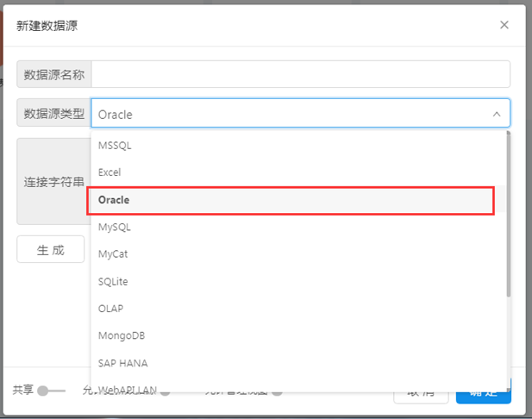This screenshot has height=419, width=532.
Task: Open the Oracle type combo box
Action: (301, 113)
